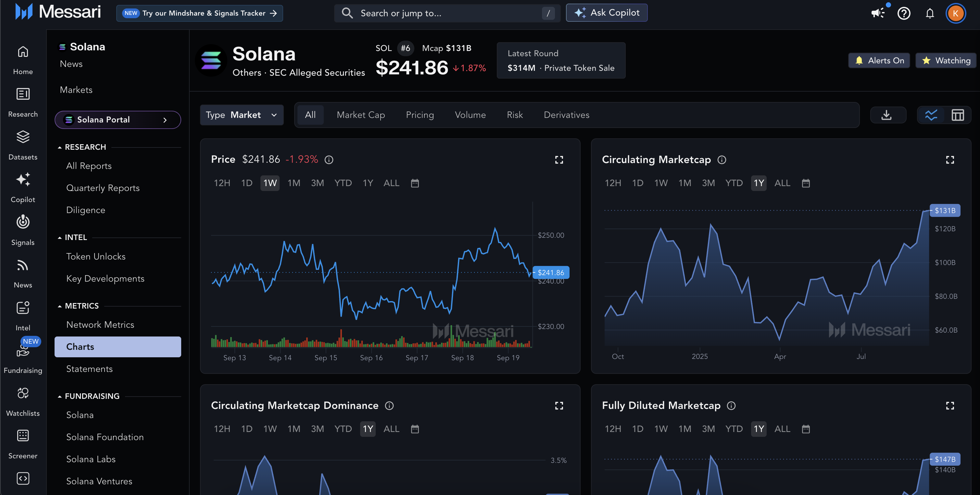This screenshot has width=980, height=495.
Task: Open the Copilot sidebar icon
Action: (x=23, y=179)
